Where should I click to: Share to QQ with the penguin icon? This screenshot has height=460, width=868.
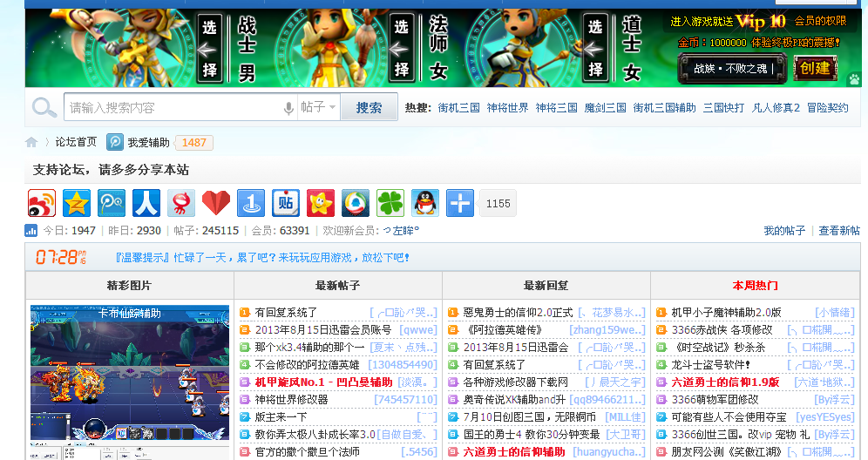click(x=425, y=203)
